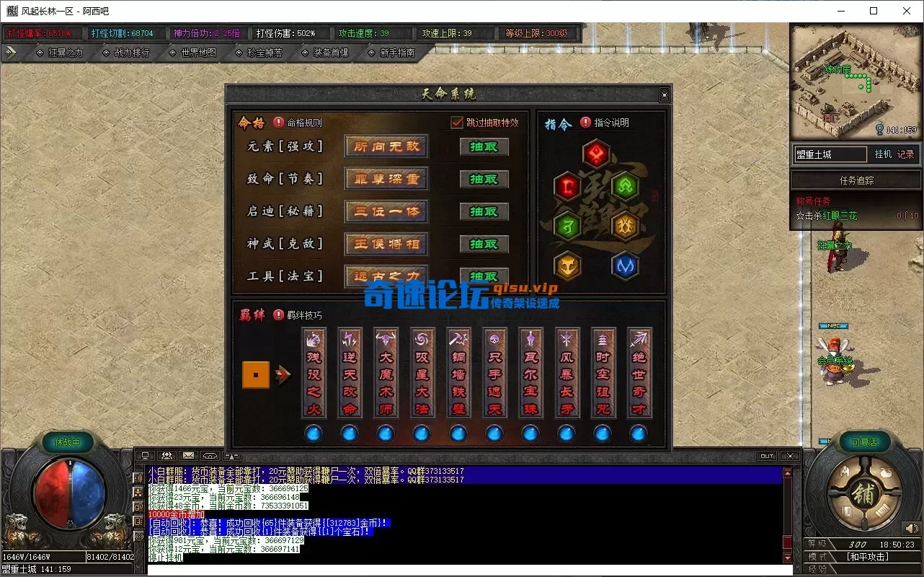
Task: Click the 盟重土城 map name field
Action: click(831, 154)
